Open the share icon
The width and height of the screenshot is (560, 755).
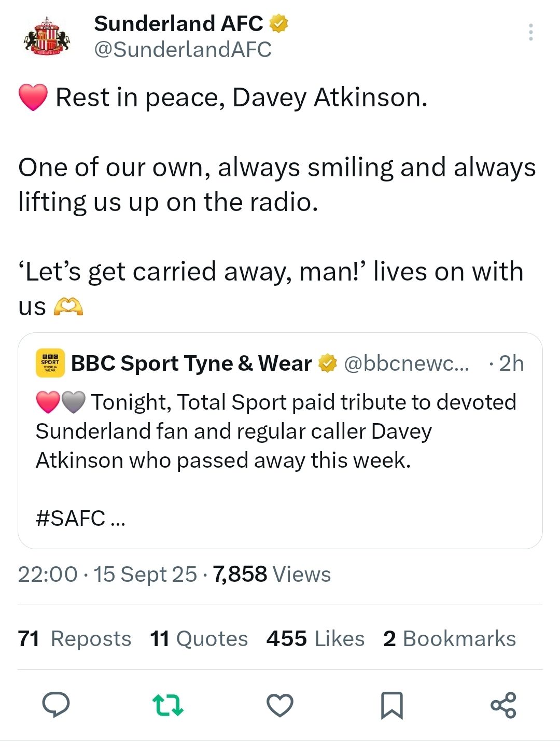pos(503,705)
